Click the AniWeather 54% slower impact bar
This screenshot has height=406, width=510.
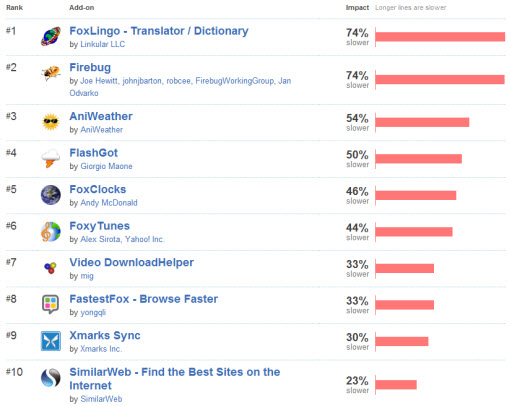pos(422,122)
